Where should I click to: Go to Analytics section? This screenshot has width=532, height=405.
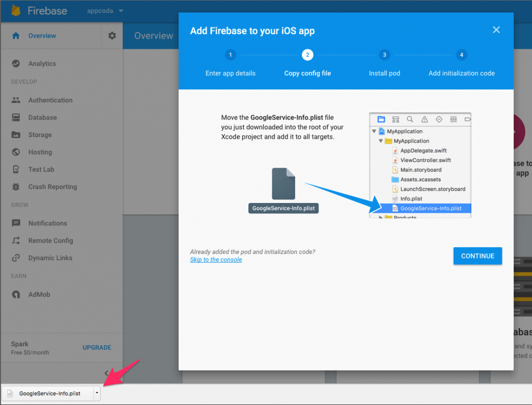42,63
